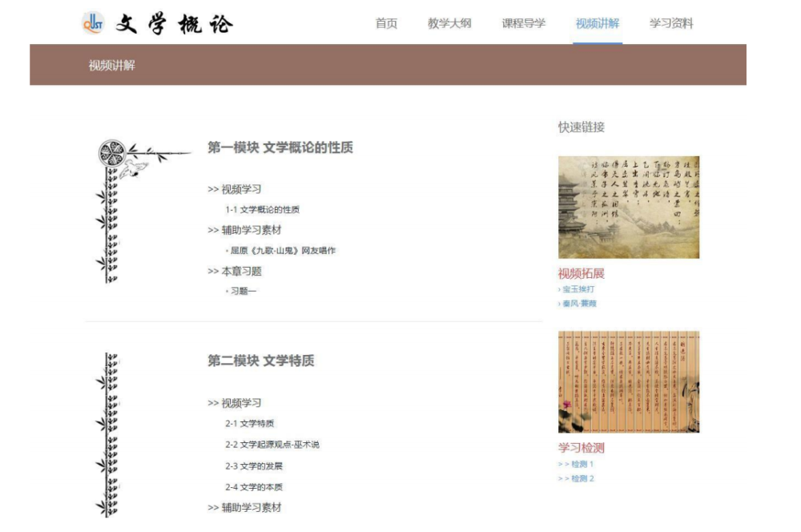This screenshot has width=801, height=532.
Task: Open video 2-1 文学特质
Action: [x=249, y=423]
